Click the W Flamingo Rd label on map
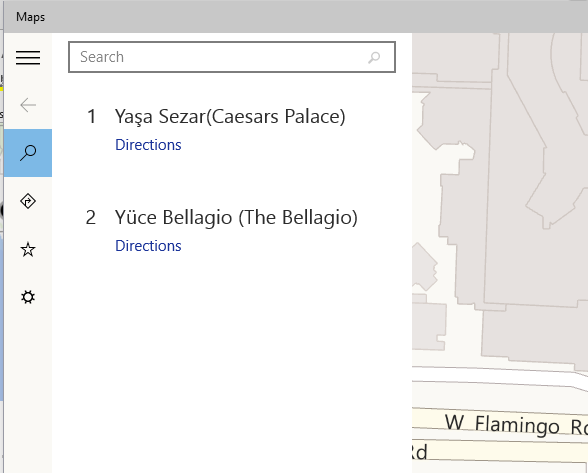The height and width of the screenshot is (473, 588). tap(516, 425)
